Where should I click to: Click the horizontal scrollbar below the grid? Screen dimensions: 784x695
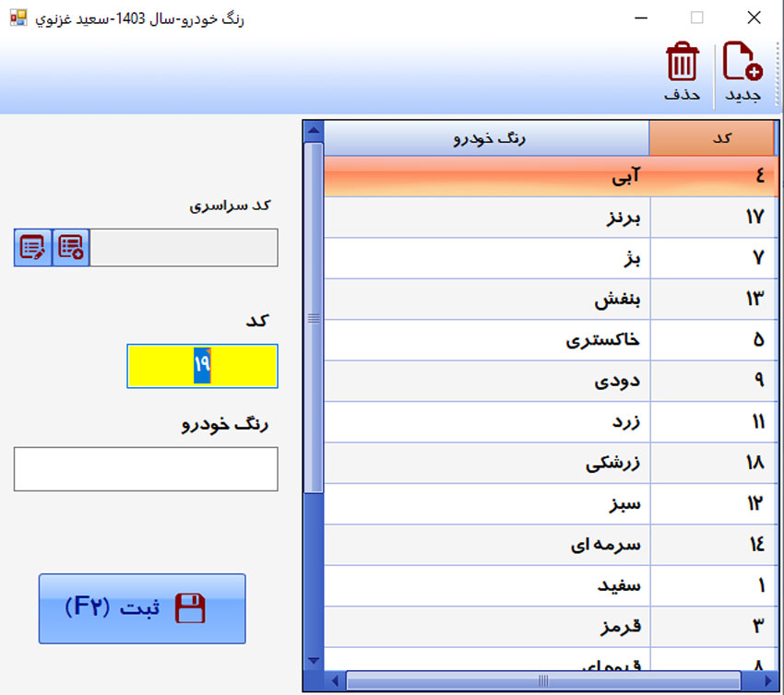click(544, 681)
